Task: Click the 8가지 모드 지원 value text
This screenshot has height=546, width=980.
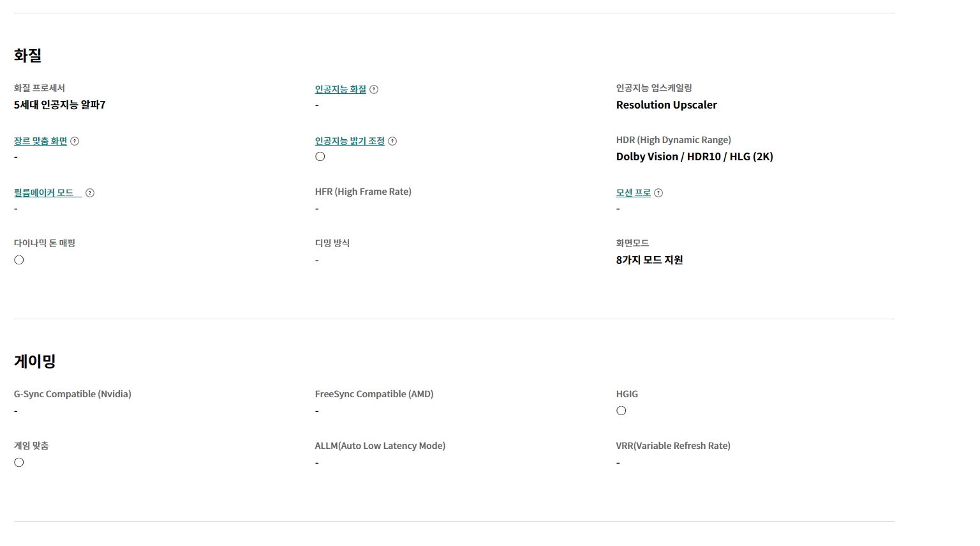Action: (x=650, y=260)
